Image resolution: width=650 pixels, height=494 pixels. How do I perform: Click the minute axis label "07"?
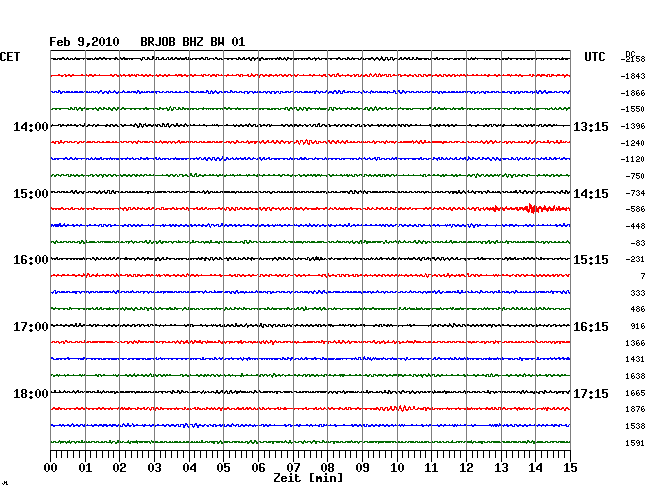click(x=293, y=468)
